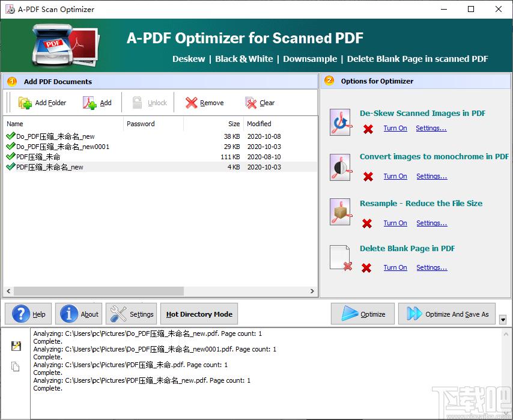Click the 2020-08-10 modified date cell

[x=264, y=157]
